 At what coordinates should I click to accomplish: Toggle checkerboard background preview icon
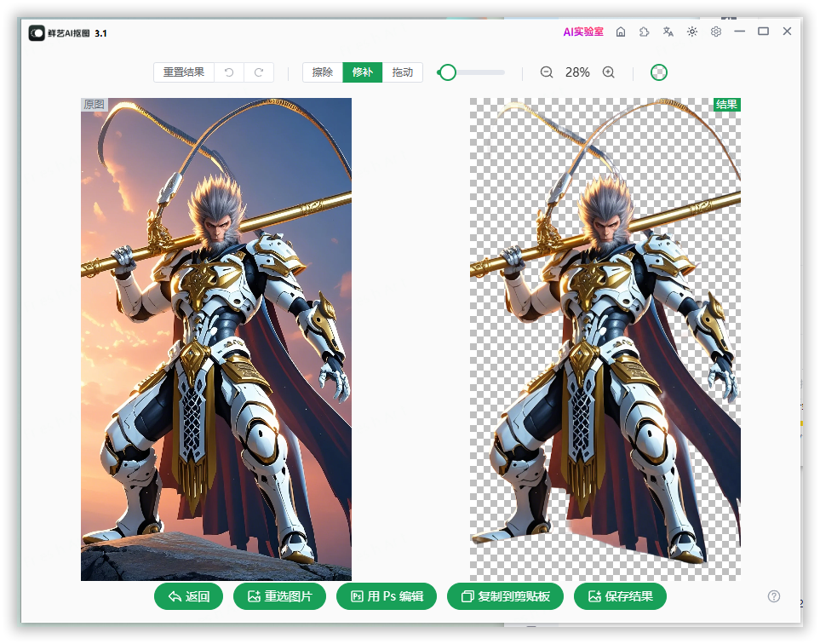659,72
